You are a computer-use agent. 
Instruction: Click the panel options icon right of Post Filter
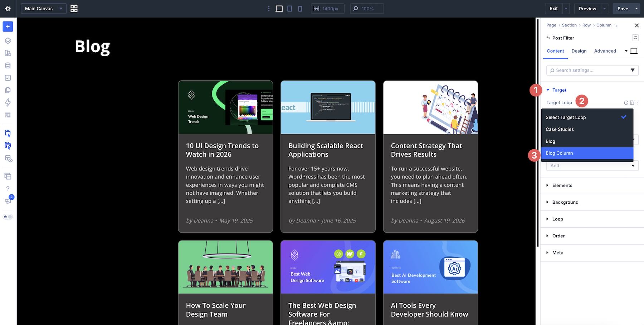(635, 38)
